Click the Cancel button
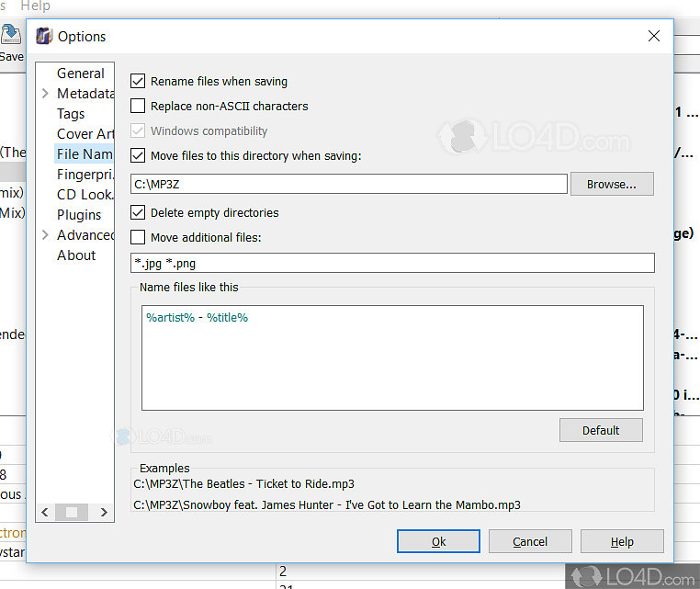The image size is (700, 589). (x=530, y=541)
